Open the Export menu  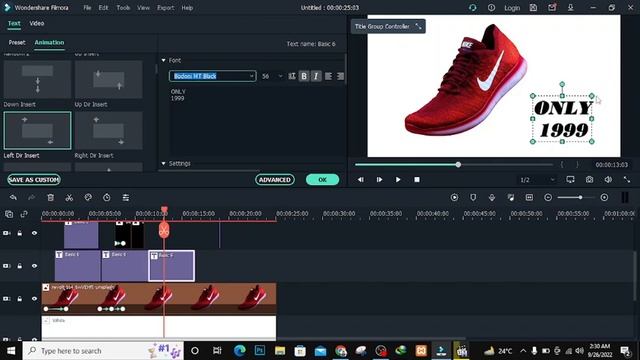166,8
